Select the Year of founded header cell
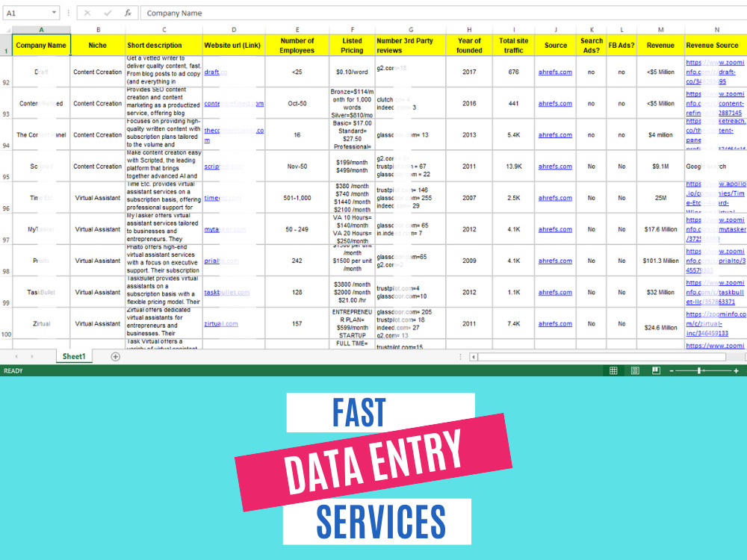Image resolution: width=747 pixels, height=560 pixels. pos(469,46)
